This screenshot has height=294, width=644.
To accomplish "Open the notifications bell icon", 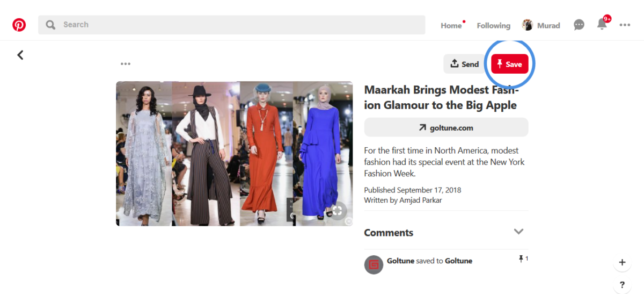I will tap(602, 25).
